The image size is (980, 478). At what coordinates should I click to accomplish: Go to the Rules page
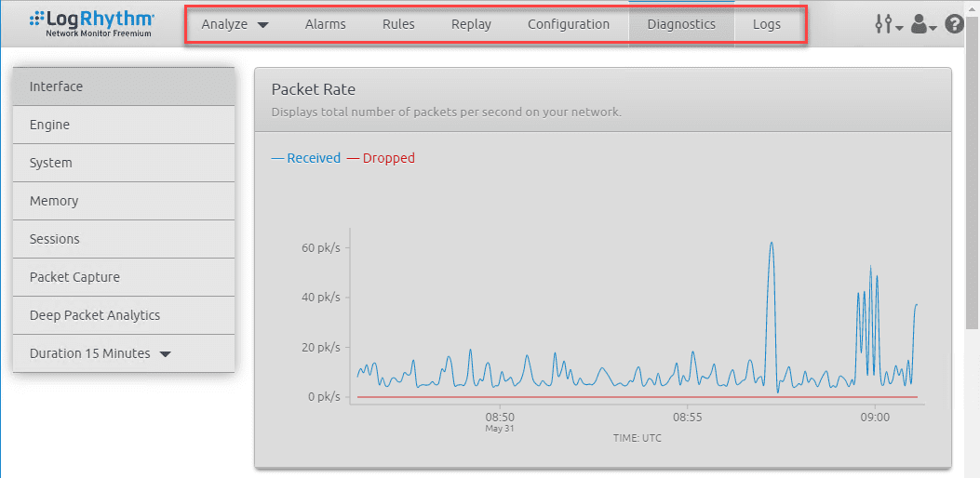pos(398,24)
